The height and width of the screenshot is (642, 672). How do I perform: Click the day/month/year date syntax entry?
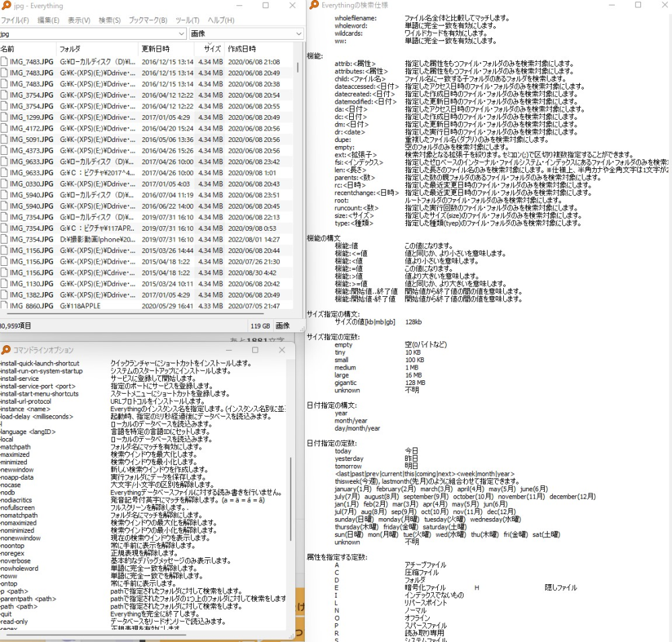[x=357, y=428]
